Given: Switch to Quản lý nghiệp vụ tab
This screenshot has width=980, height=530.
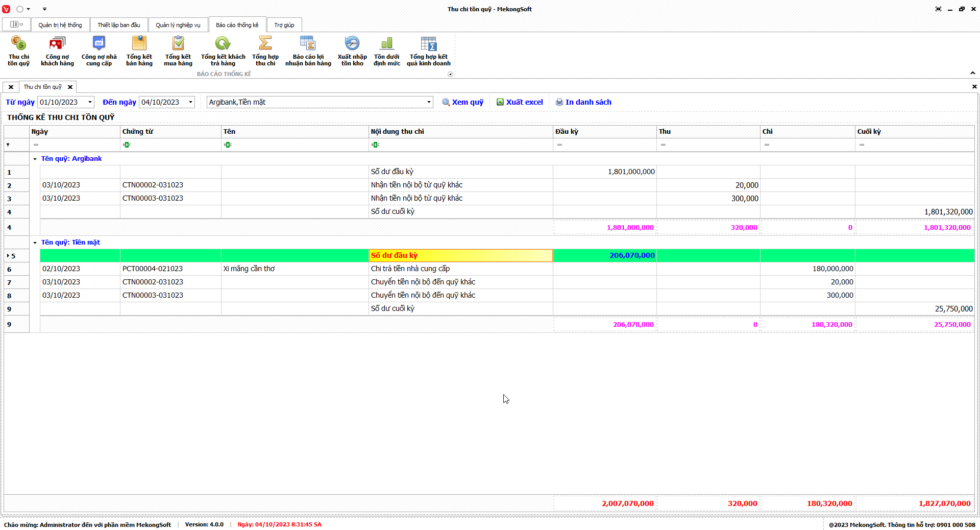Looking at the screenshot, I should click(x=178, y=25).
